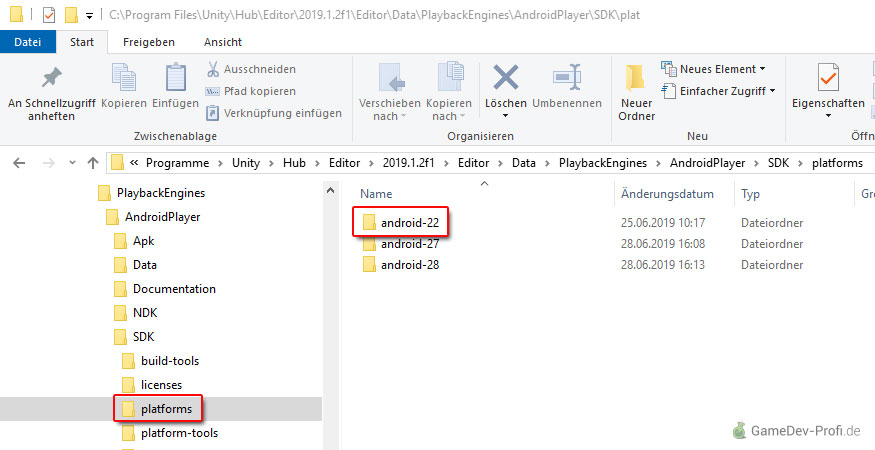Click the Löschen red X icon
875x450 pixels.
[506, 78]
